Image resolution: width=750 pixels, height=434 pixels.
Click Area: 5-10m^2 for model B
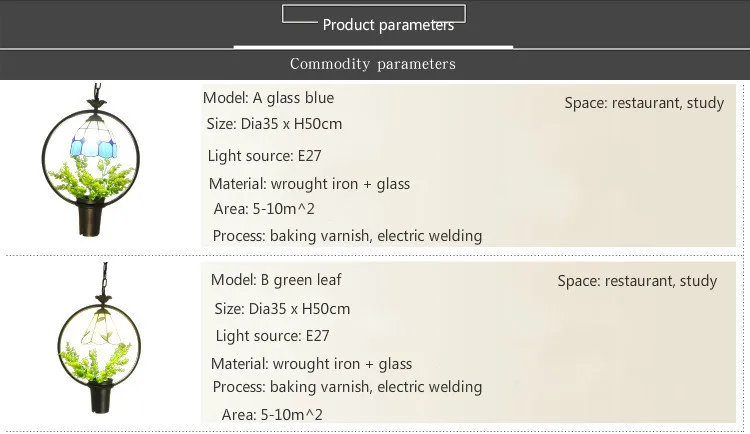272,414
